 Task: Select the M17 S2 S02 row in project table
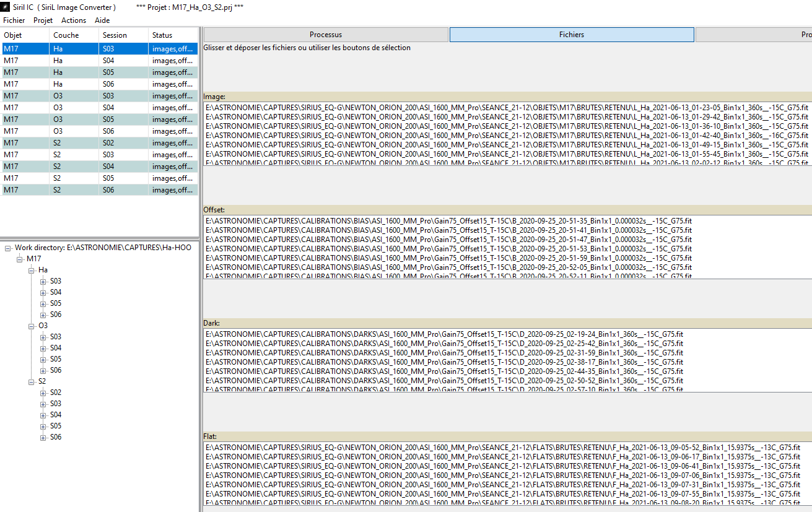point(99,143)
